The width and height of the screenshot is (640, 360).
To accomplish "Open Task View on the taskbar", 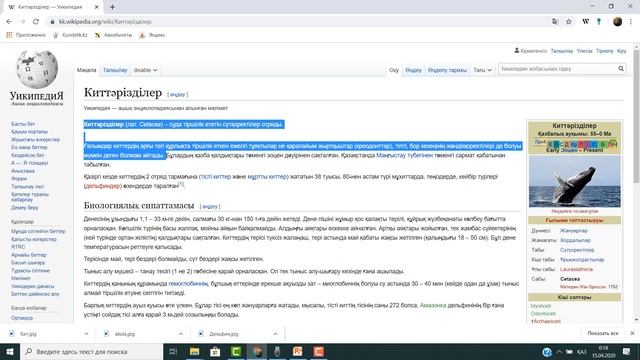I will [173, 351].
